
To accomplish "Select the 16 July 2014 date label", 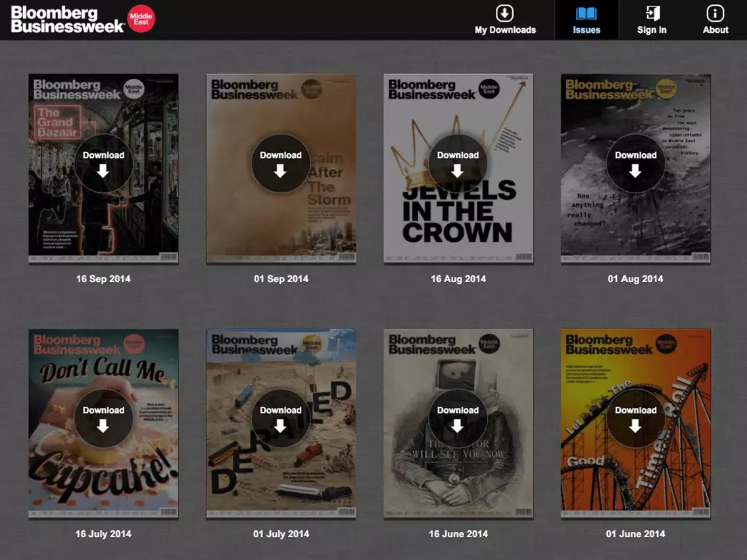I will (x=103, y=534).
